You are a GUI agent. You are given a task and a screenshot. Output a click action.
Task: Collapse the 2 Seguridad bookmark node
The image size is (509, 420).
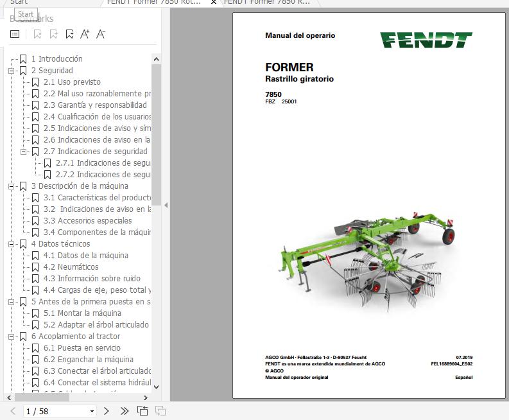(11, 71)
